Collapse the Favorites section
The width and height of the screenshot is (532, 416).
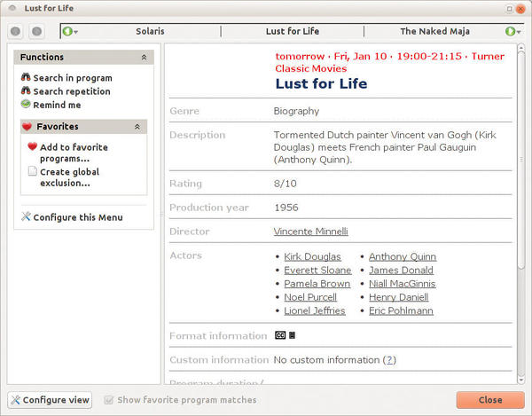[x=137, y=127]
